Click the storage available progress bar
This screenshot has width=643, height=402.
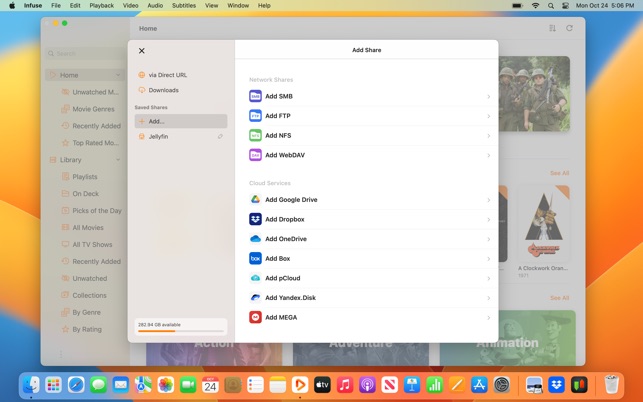click(x=181, y=331)
